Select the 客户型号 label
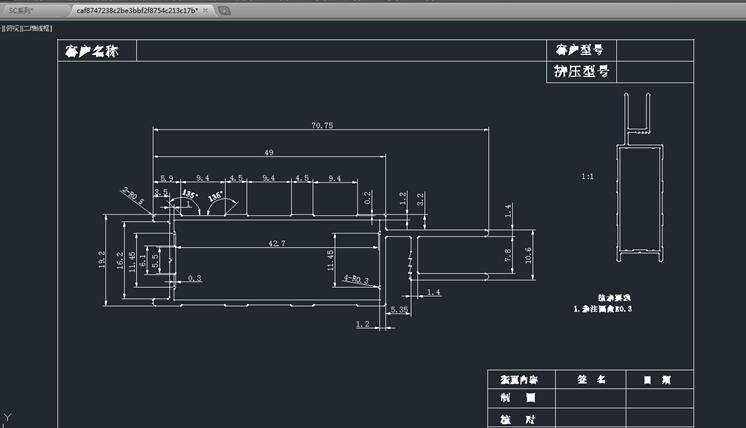Screen dimensions: 746x428 [579, 49]
